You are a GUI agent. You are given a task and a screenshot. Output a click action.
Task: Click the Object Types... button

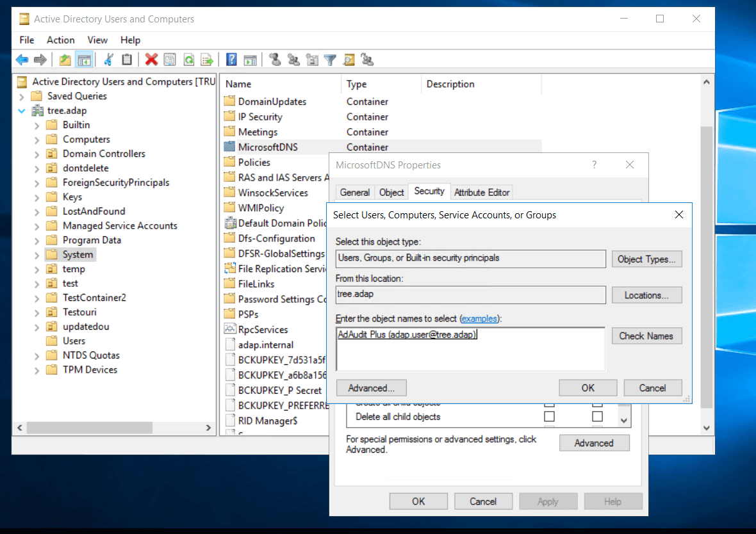[x=646, y=259]
